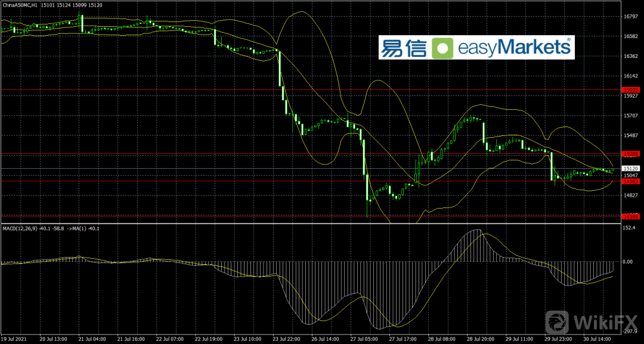This screenshot has height=344, width=644.
Task: Click the red 15288 price tag
Action: [630, 154]
